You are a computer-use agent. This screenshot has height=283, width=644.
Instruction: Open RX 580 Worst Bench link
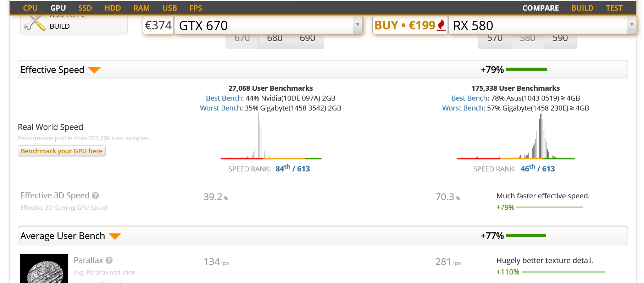(463, 108)
